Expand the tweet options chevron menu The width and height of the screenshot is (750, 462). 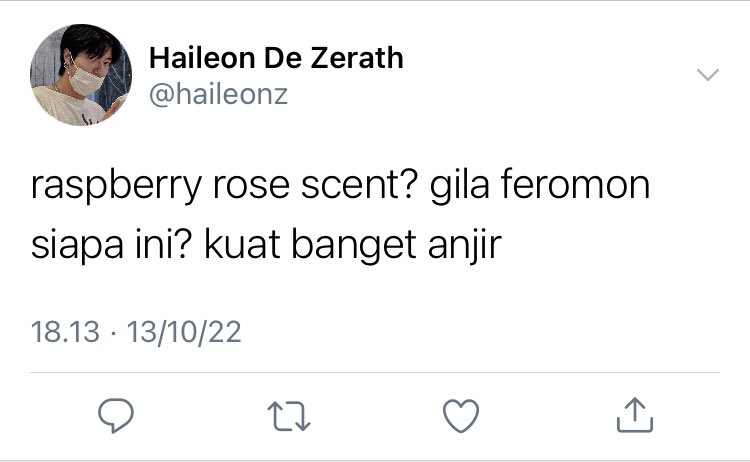tap(707, 75)
